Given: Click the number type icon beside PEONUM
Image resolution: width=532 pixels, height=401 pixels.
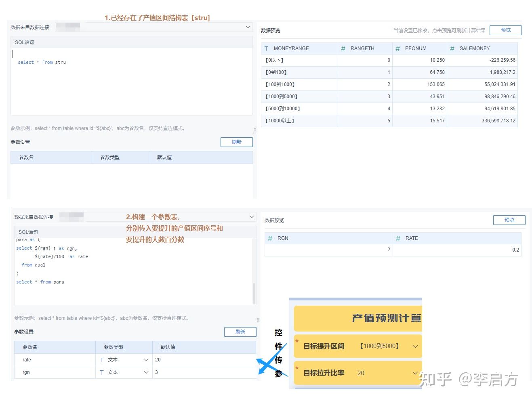Looking at the screenshot, I should pyautogui.click(x=397, y=48).
